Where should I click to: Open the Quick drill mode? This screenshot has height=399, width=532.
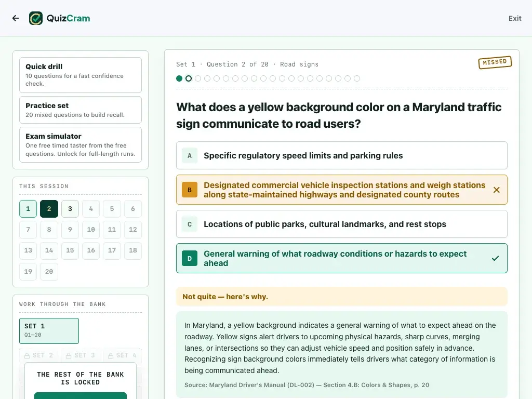(81, 75)
